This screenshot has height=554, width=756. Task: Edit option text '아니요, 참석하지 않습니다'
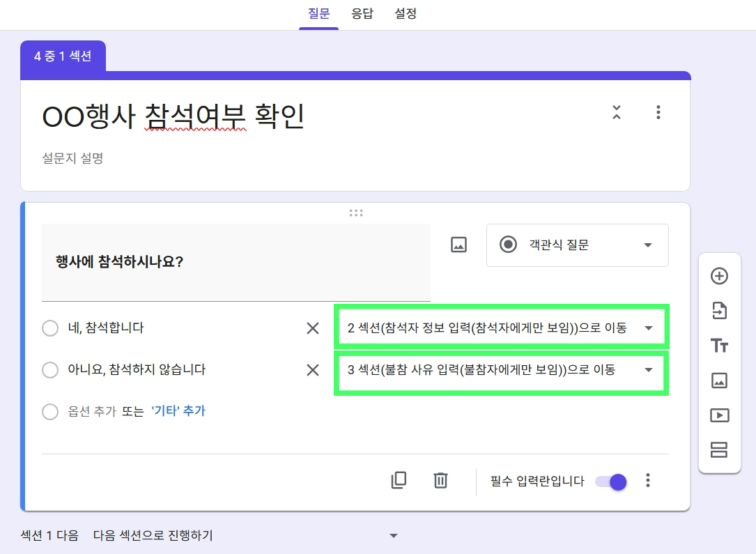point(137,370)
